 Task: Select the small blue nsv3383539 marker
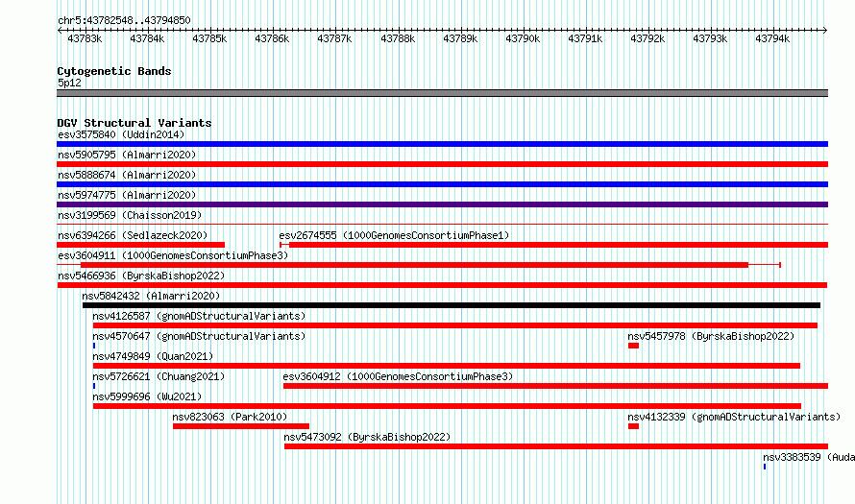tap(765, 467)
